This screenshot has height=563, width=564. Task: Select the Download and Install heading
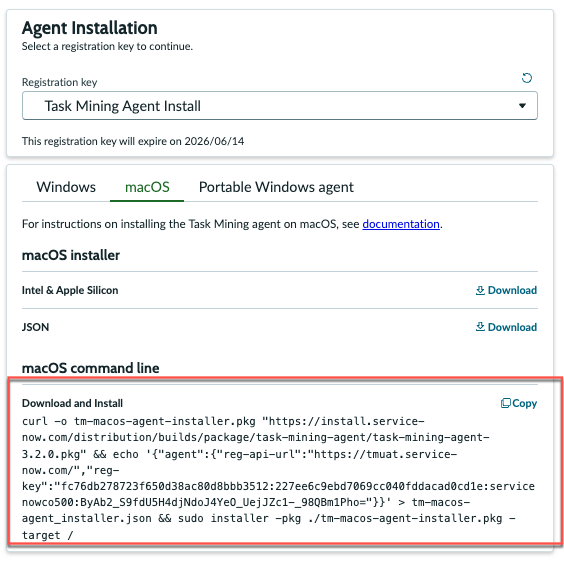(72, 403)
